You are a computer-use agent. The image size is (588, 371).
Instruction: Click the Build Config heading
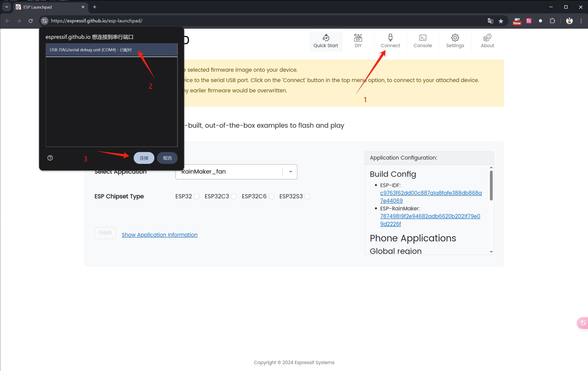pyautogui.click(x=393, y=174)
